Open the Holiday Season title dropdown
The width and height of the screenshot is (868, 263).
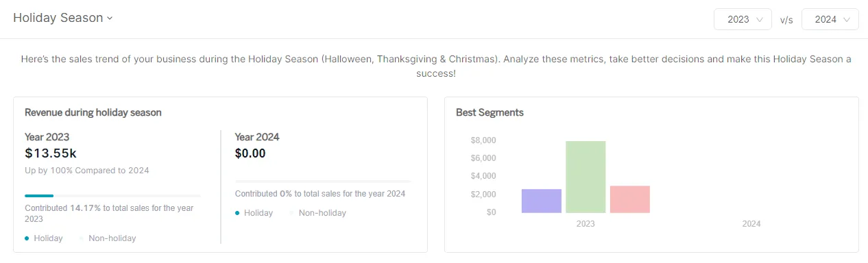pos(62,18)
